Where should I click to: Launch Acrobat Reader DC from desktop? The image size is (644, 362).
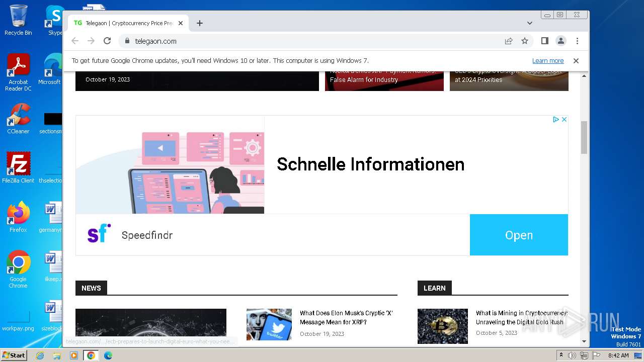[x=18, y=72]
